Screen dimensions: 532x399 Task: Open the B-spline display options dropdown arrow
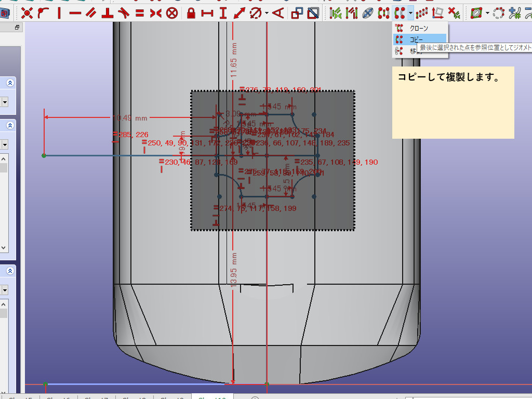coord(487,13)
